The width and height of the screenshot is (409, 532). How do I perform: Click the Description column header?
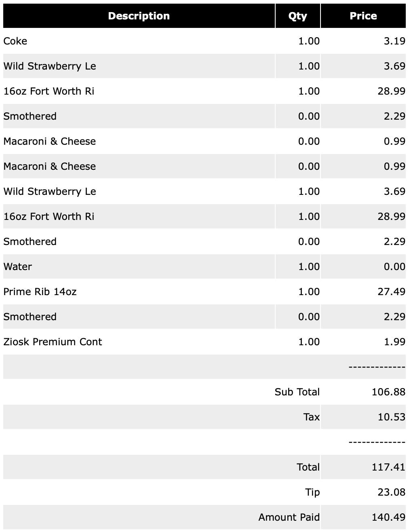(139, 16)
